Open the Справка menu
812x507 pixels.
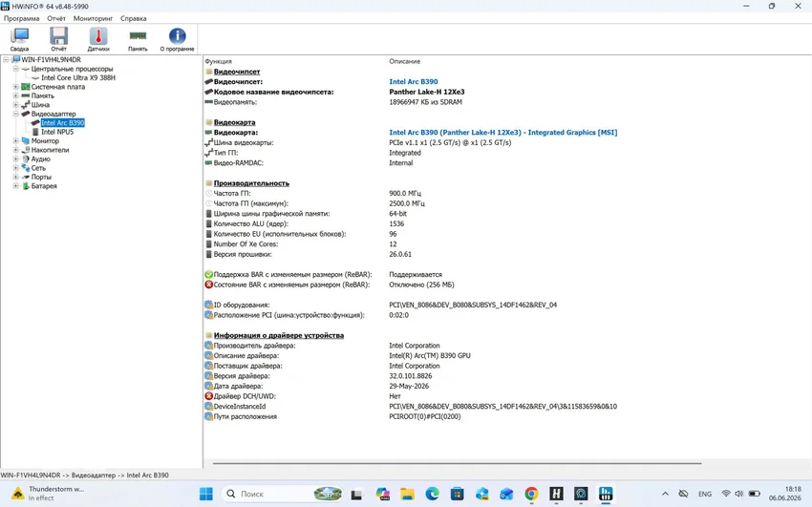pyautogui.click(x=134, y=18)
